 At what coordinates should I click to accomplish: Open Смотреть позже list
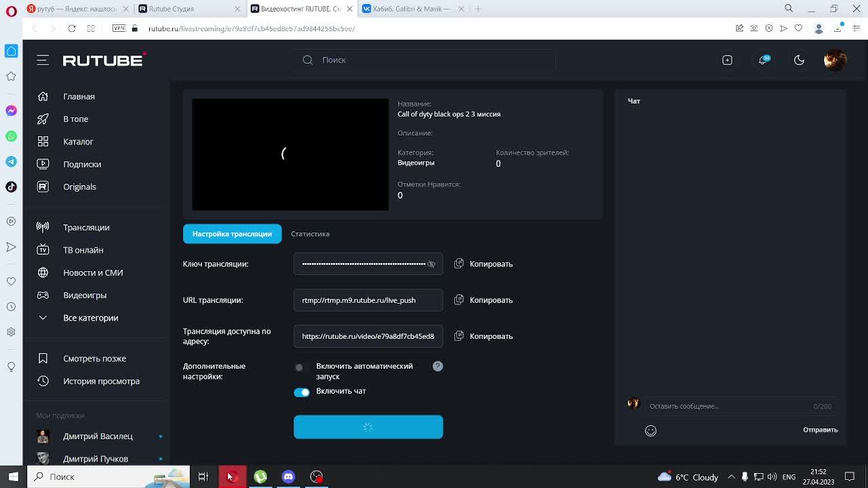94,359
